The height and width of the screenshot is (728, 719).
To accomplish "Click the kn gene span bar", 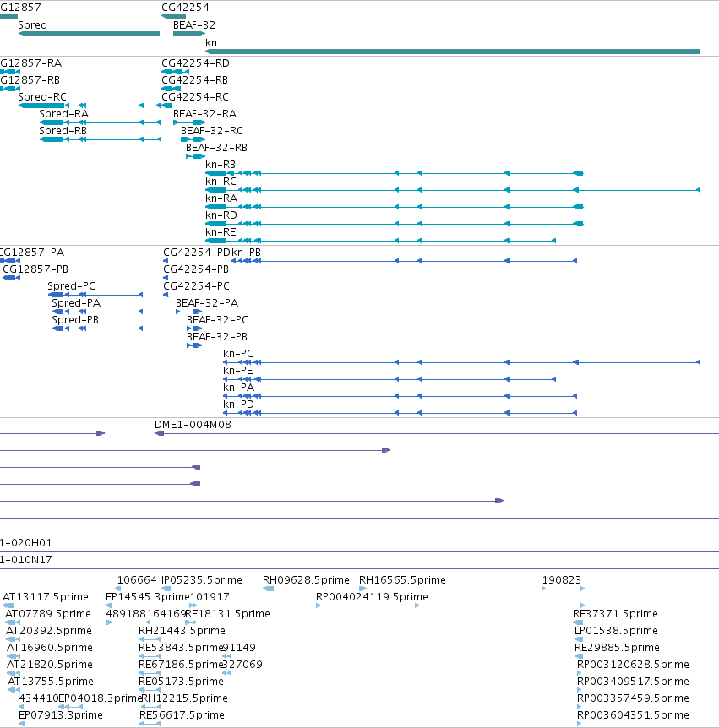I will click(x=453, y=52).
